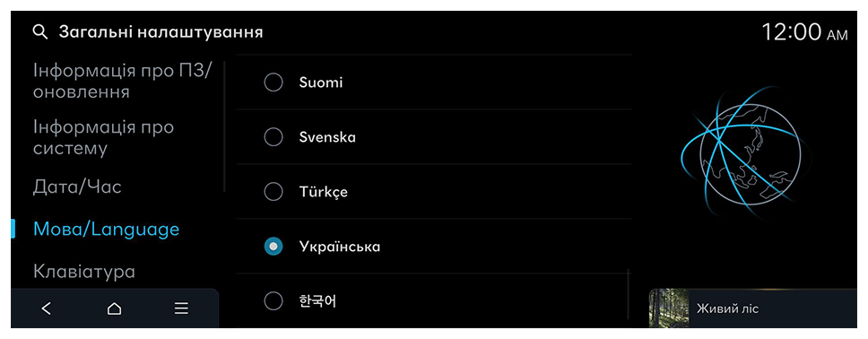Select Мова/Language in the sidebar
Image resolution: width=868 pixels, height=339 pixels.
[x=107, y=230]
